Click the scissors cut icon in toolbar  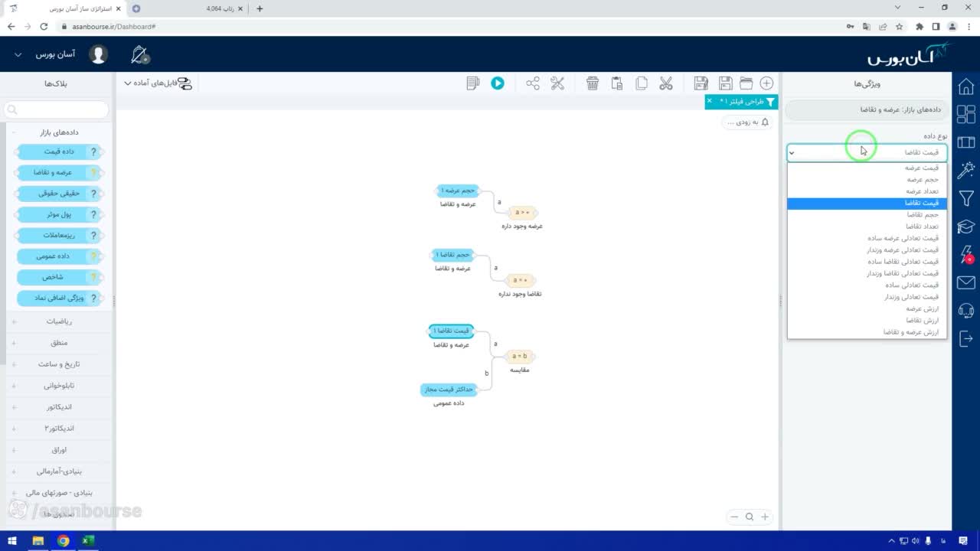(x=665, y=83)
